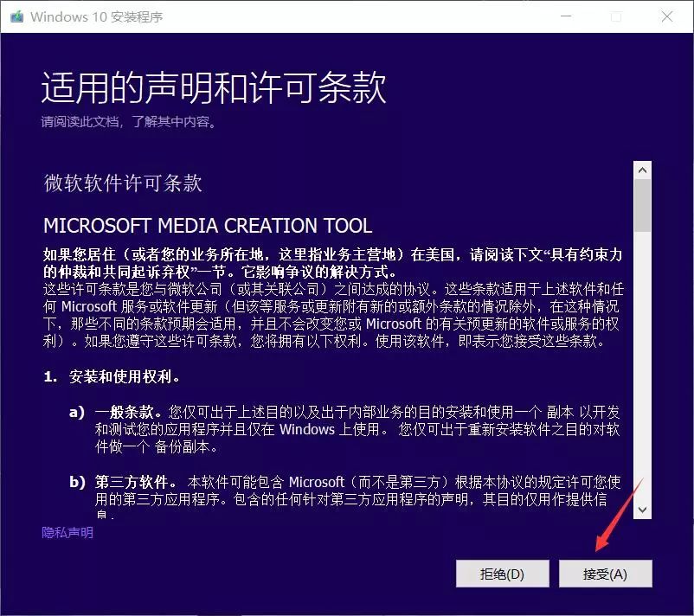Click the scrollbar track above the thumb
The image size is (694, 616).
pyautogui.click(x=643, y=178)
